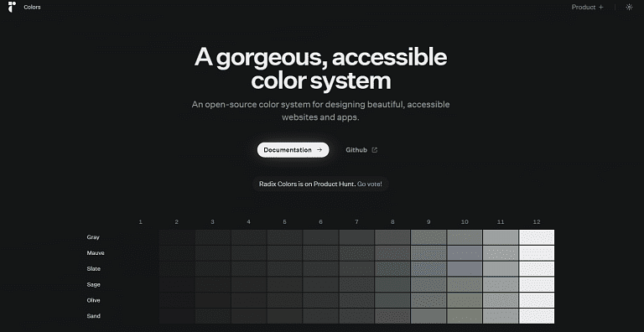This screenshot has height=332, width=644.
Task: Click the main heading text
Action: click(321, 69)
